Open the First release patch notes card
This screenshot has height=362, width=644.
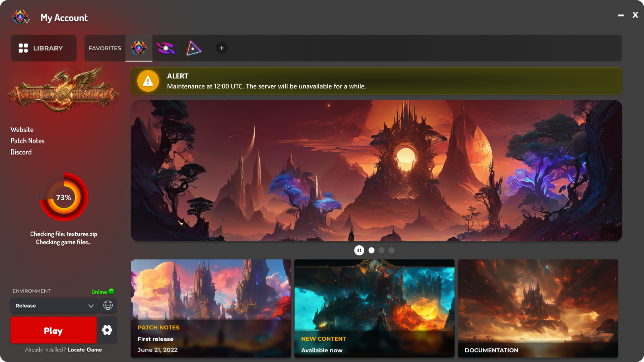click(x=211, y=309)
